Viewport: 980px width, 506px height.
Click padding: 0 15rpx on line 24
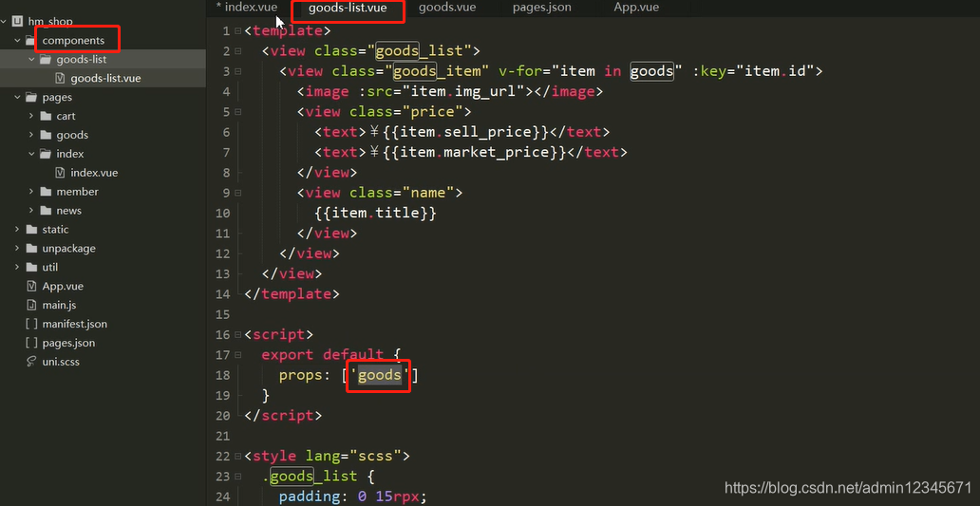click(352, 497)
